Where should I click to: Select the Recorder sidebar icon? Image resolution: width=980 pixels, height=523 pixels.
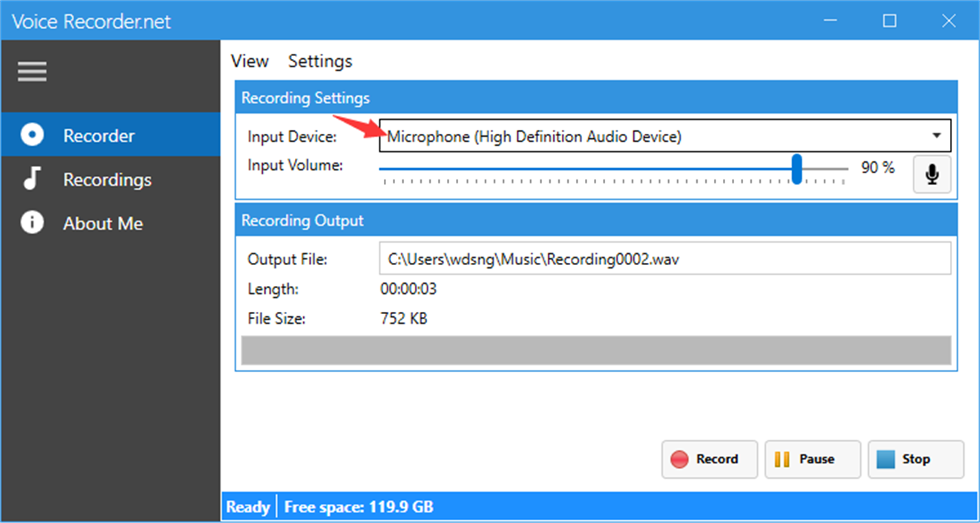click(x=32, y=135)
